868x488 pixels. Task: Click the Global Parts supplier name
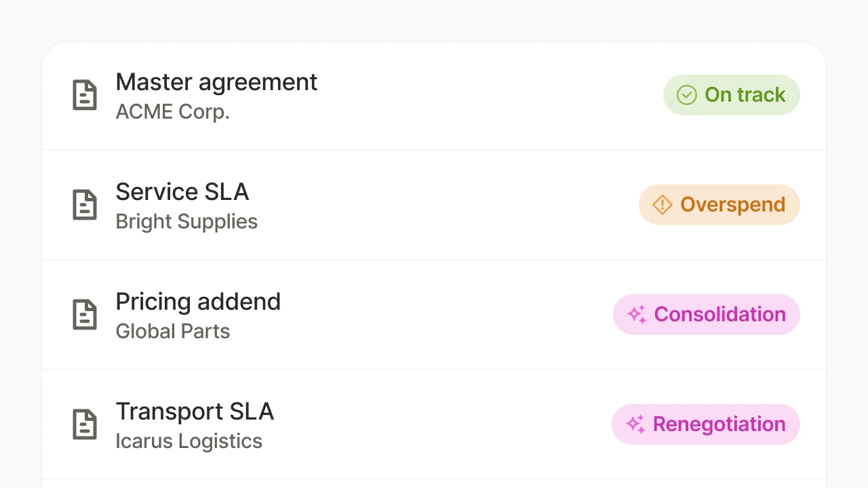[x=172, y=331]
